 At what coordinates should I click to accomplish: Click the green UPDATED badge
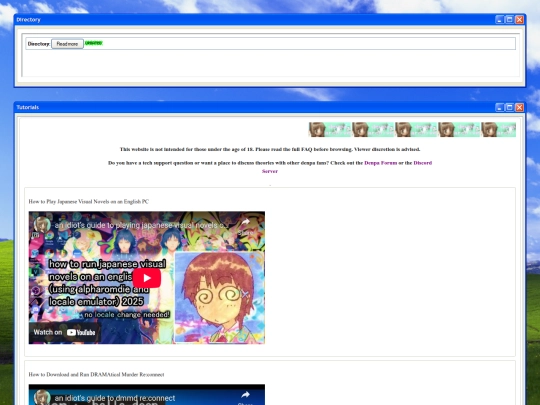pyautogui.click(x=94, y=43)
